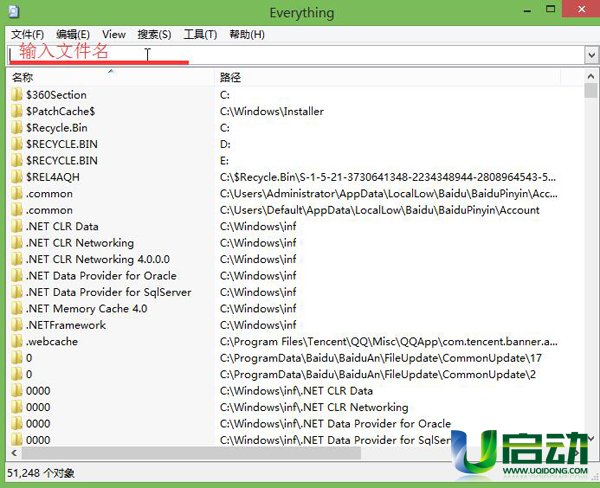The image size is (600, 488).
Task: Open the 帮助(H) menu
Action: click(247, 34)
